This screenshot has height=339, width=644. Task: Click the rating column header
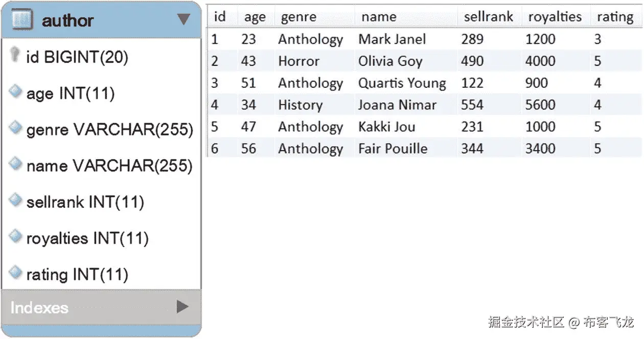pyautogui.click(x=615, y=17)
